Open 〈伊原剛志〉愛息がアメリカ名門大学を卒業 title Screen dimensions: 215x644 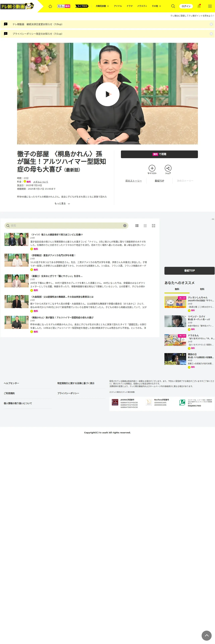53,255
